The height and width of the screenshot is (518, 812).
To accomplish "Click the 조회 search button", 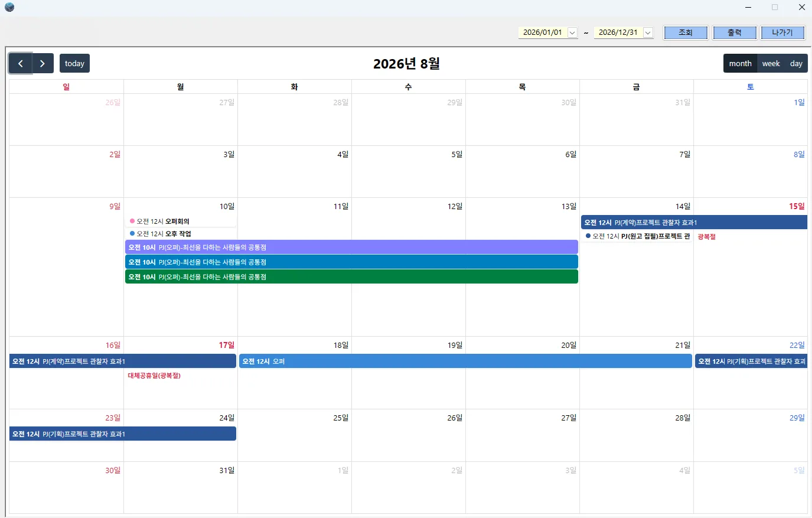I will click(x=686, y=32).
